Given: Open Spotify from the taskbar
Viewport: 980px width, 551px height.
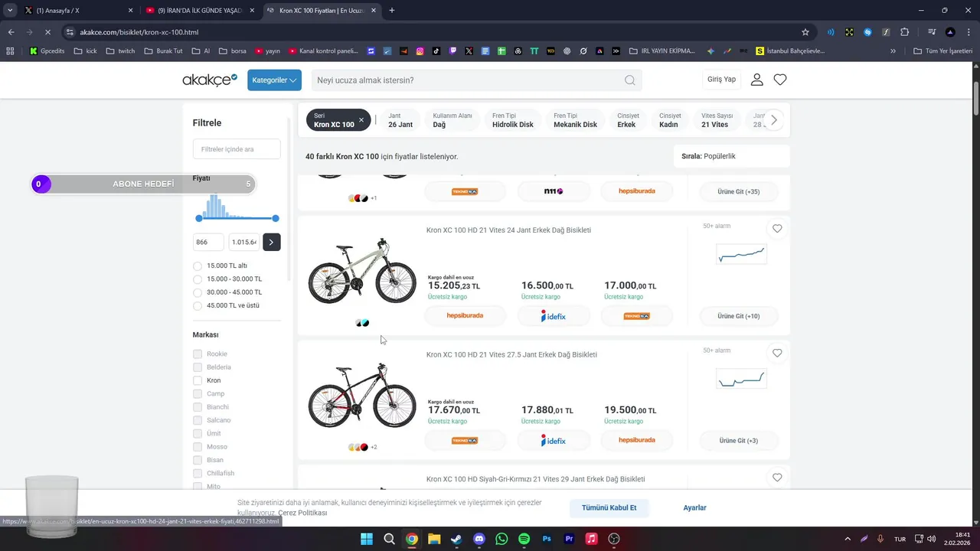Looking at the screenshot, I should (524, 539).
